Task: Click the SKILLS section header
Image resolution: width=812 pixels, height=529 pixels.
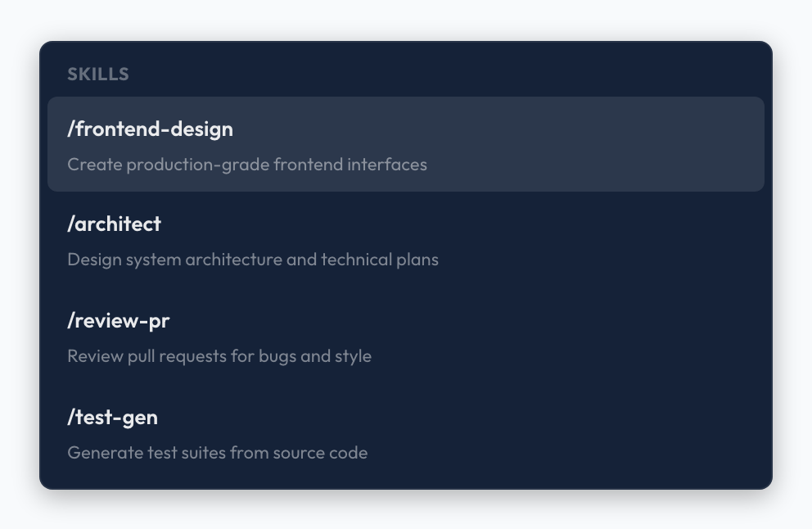Action: tap(97, 74)
